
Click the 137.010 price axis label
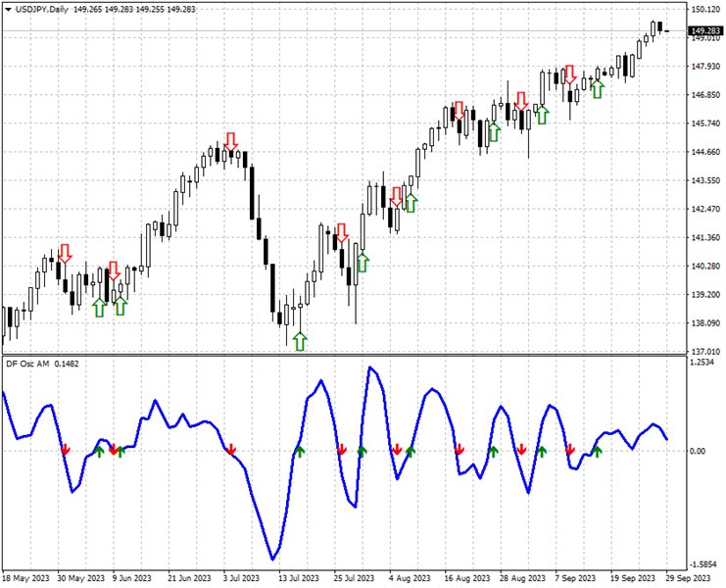coord(705,352)
